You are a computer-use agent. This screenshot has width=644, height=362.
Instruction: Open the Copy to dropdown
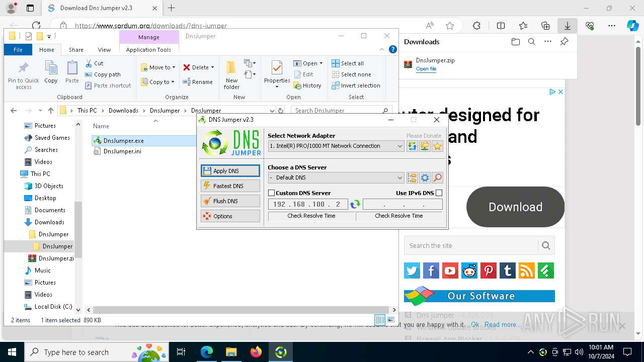click(x=157, y=82)
